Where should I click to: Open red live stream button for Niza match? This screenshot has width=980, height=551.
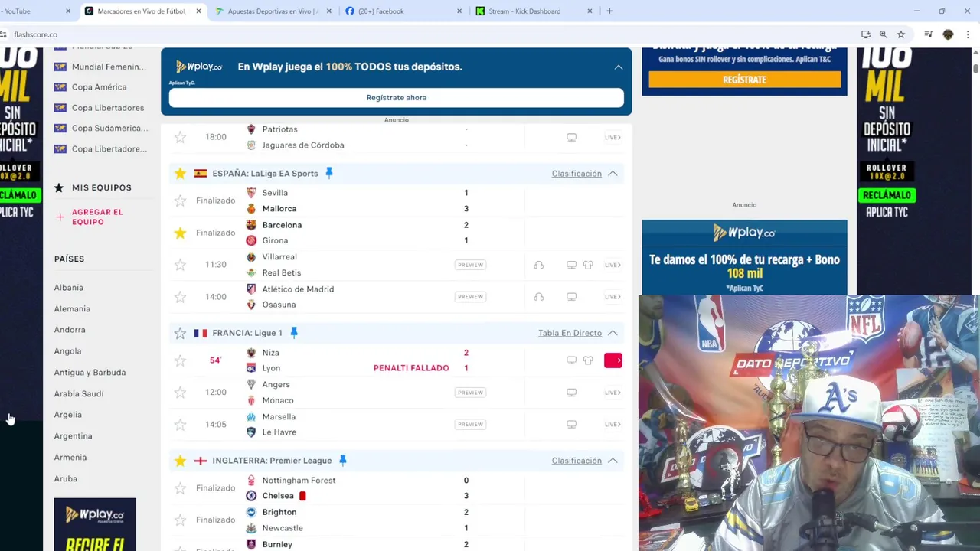coord(613,360)
